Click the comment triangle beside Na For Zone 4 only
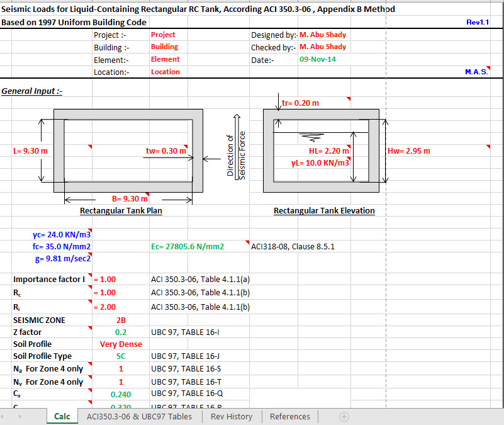The width and height of the screenshot is (504, 425). [x=89, y=364]
